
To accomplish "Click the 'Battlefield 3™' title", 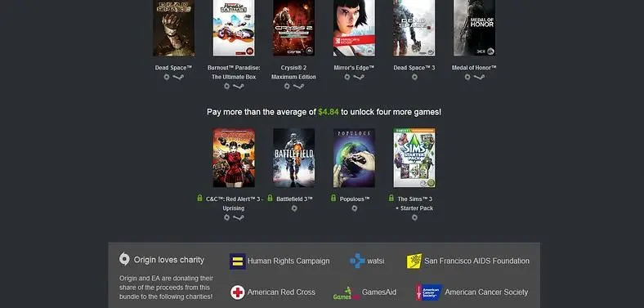I will point(294,199).
